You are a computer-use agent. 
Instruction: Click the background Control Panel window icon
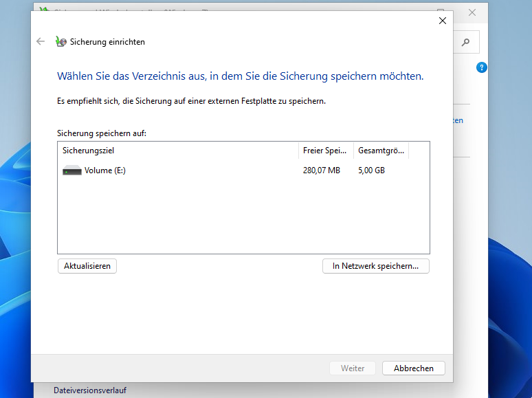pos(44,11)
